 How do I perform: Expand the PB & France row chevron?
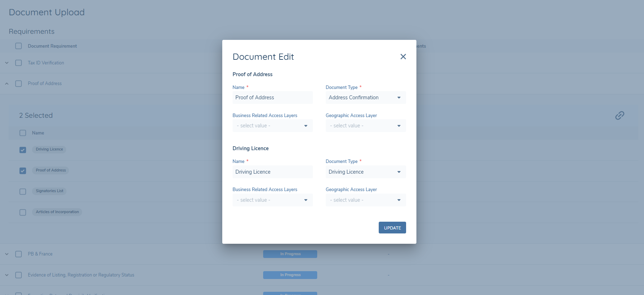pos(7,254)
